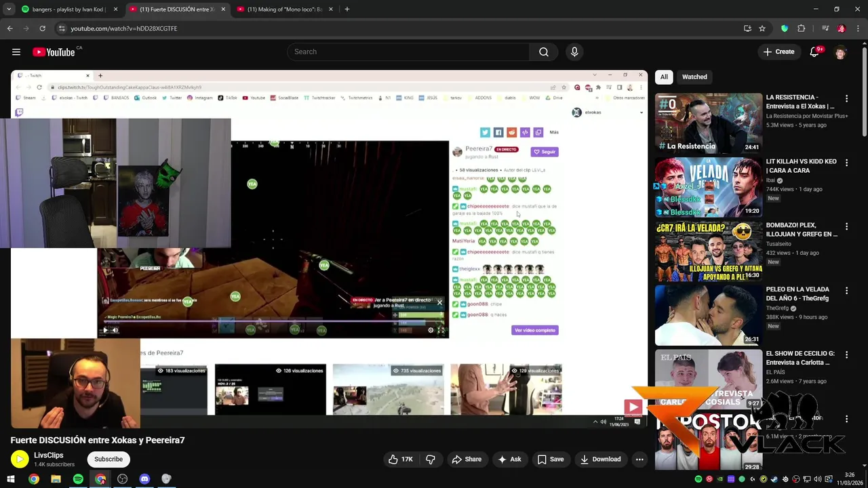Viewport: 868px width, 488px height.
Task: View site information icon in the address bar
Action: pos(62,28)
